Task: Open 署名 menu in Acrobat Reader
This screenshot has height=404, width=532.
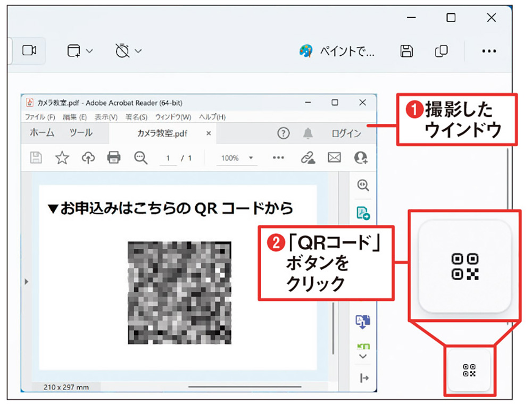Action: point(136,117)
